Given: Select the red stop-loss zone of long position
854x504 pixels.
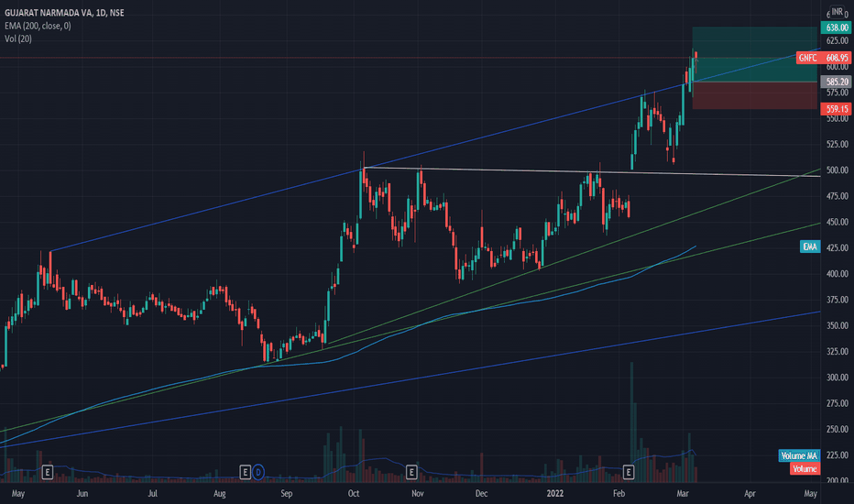Looking at the screenshot, I should tap(754, 95).
